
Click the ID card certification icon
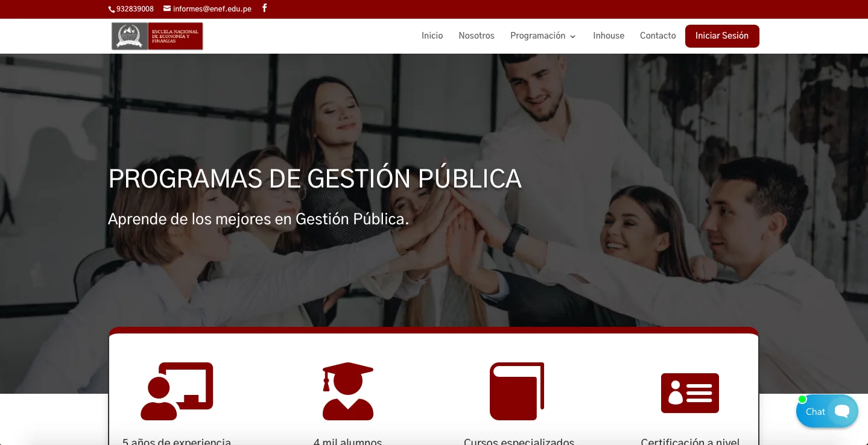tap(690, 393)
